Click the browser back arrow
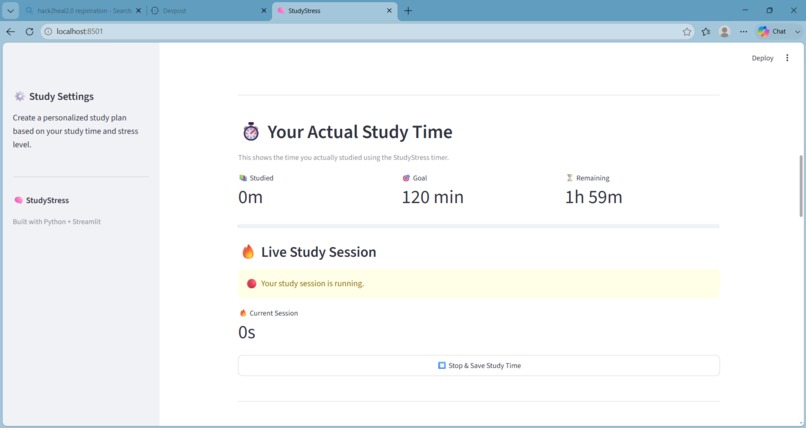Image resolution: width=806 pixels, height=428 pixels. click(11, 31)
